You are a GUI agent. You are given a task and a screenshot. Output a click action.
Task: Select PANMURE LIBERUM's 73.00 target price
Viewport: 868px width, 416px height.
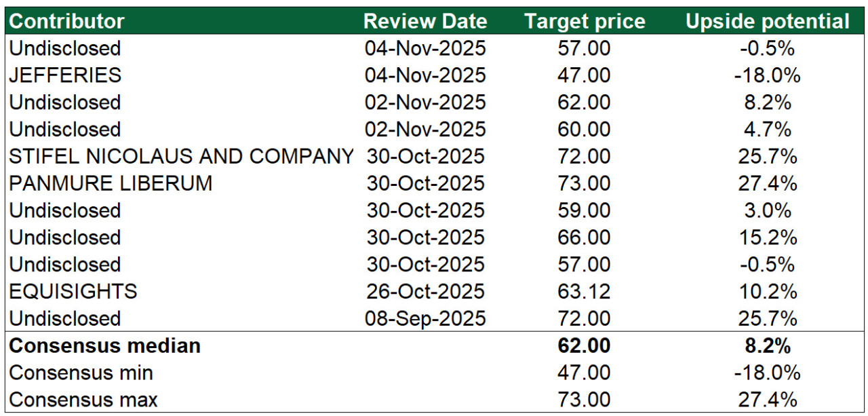pos(585,183)
